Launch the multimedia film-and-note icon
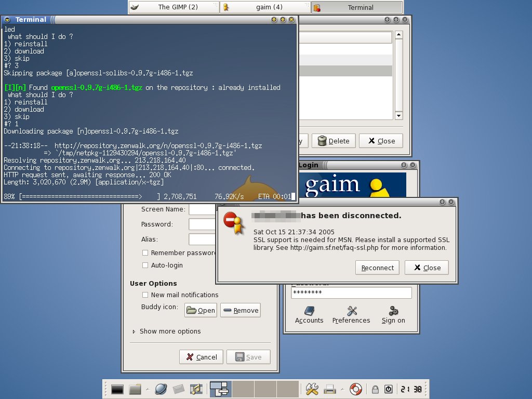 click(x=196, y=389)
